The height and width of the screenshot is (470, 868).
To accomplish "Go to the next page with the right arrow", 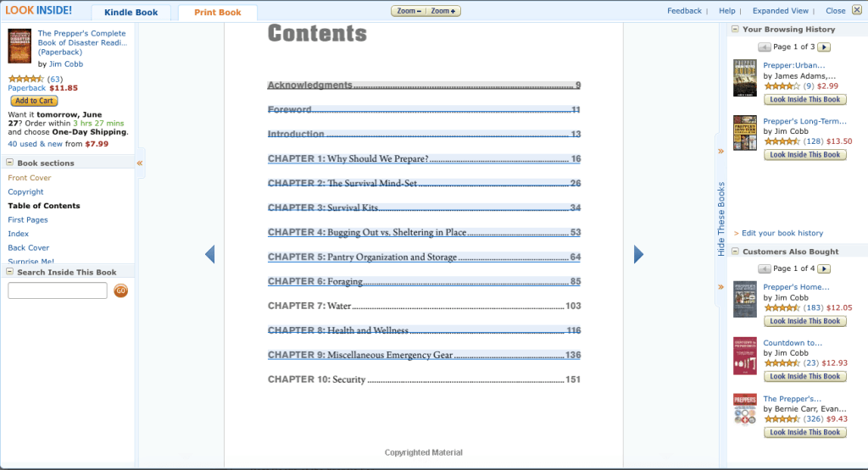I will tap(638, 254).
